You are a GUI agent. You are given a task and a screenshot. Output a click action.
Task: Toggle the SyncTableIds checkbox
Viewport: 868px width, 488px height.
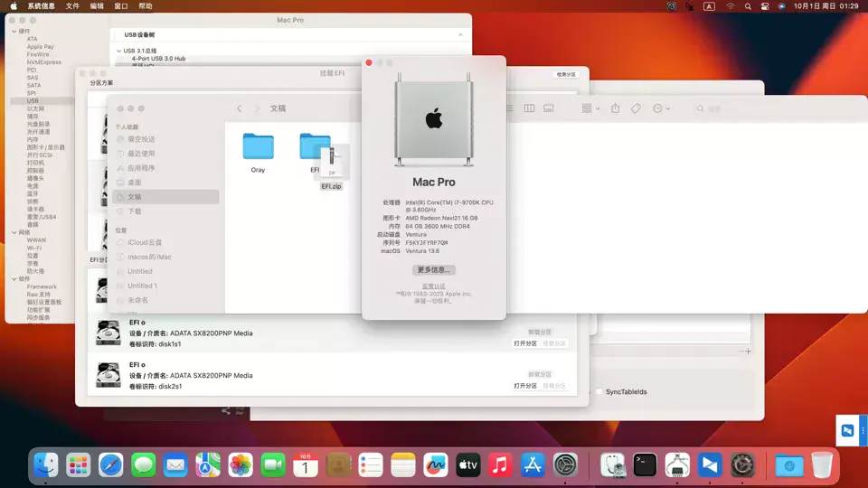[x=599, y=391]
